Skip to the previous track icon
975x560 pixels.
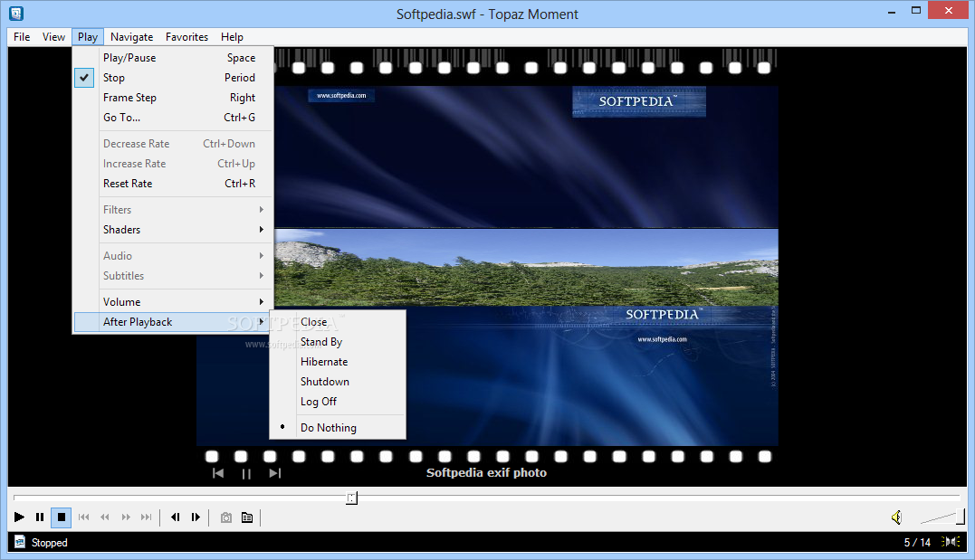[x=84, y=517]
